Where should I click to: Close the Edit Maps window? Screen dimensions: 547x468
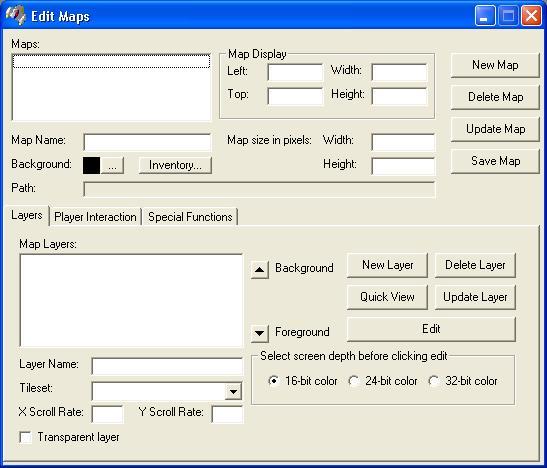[531, 16]
